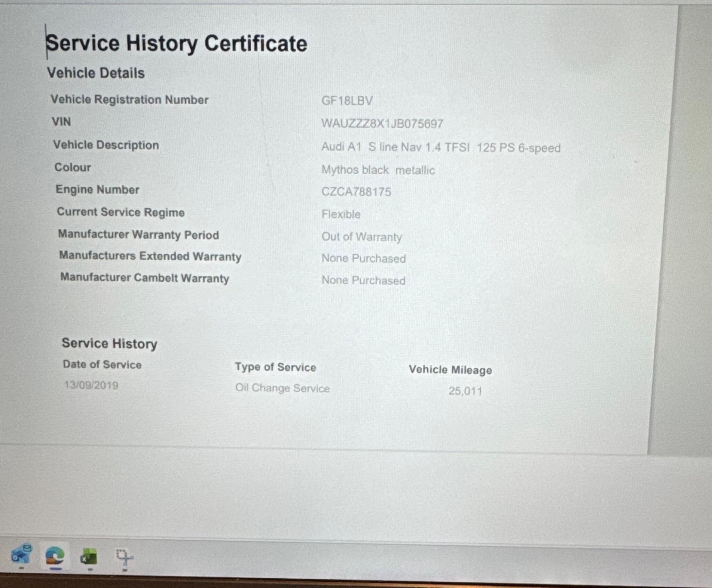Click the Vehicle Mileage column header

(450, 370)
